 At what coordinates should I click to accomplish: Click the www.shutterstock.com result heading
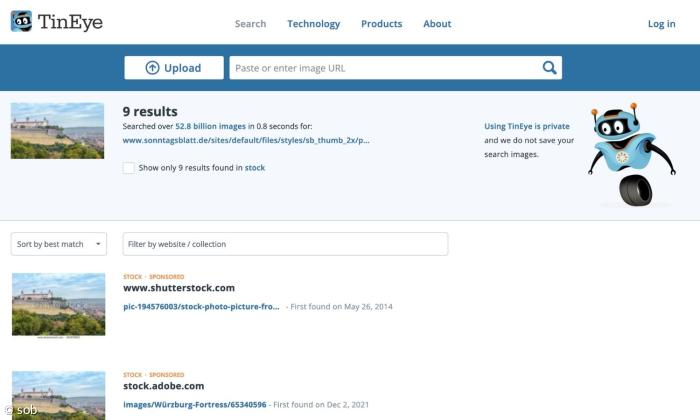(179, 288)
